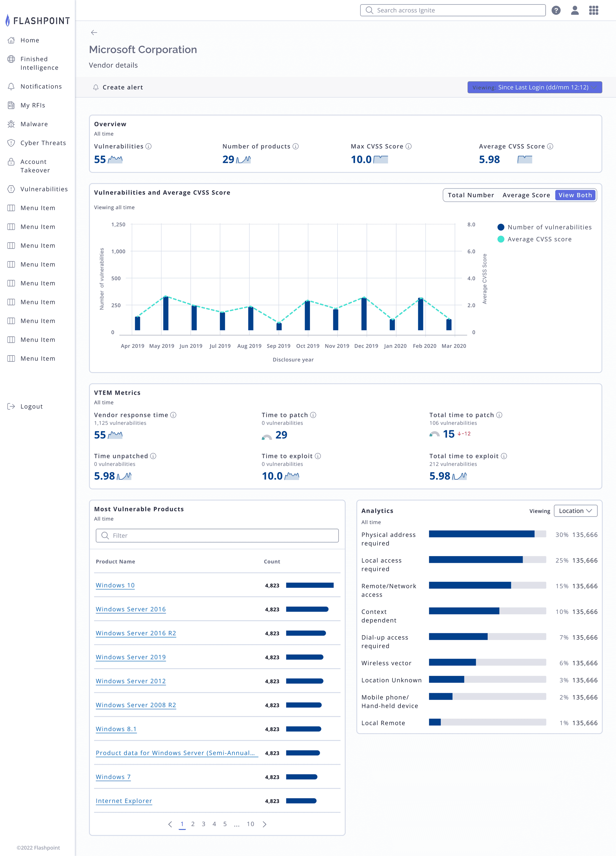616x856 pixels.
Task: Click the Malware bug icon in sidebar
Action: (x=11, y=124)
